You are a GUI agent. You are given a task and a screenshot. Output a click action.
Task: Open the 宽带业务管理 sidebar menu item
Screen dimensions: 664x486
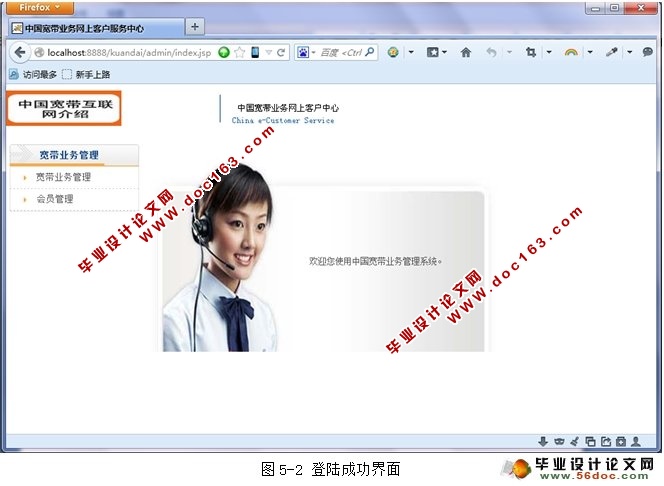coord(63,177)
